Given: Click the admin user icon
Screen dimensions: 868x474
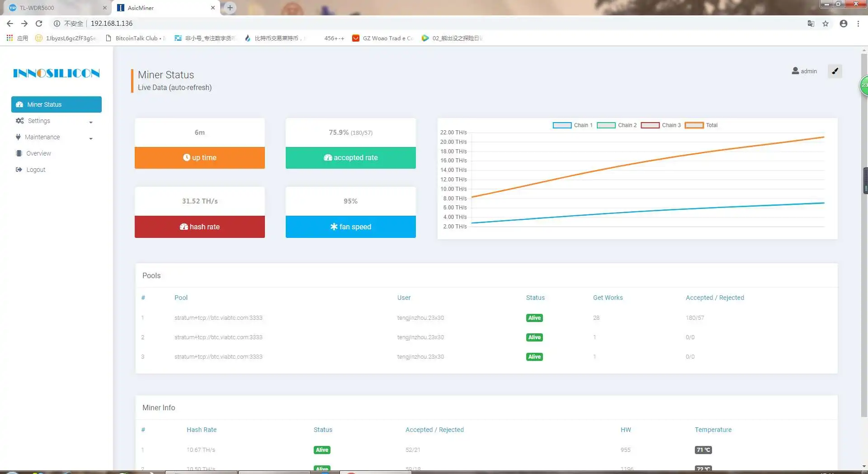Looking at the screenshot, I should [x=795, y=71].
